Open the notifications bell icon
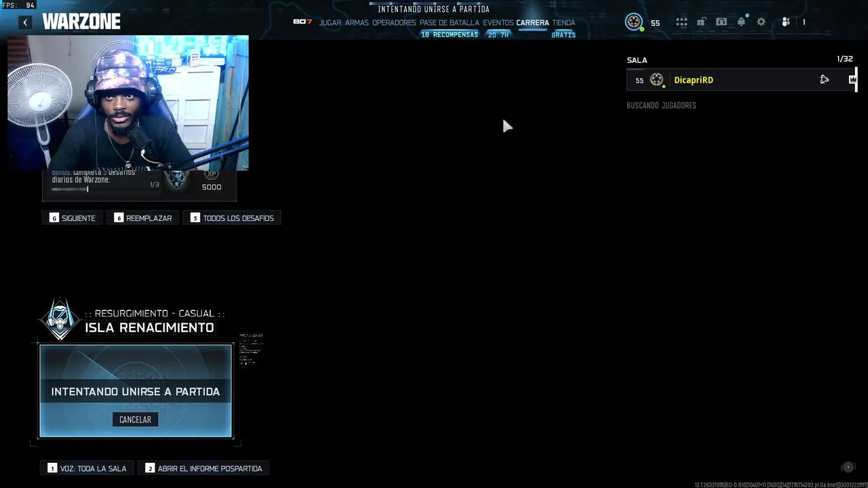Viewport: 868px width, 488px height. point(741,22)
